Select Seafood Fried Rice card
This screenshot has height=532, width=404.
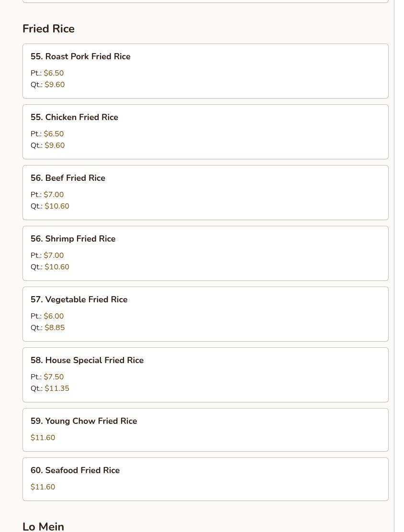click(x=205, y=479)
